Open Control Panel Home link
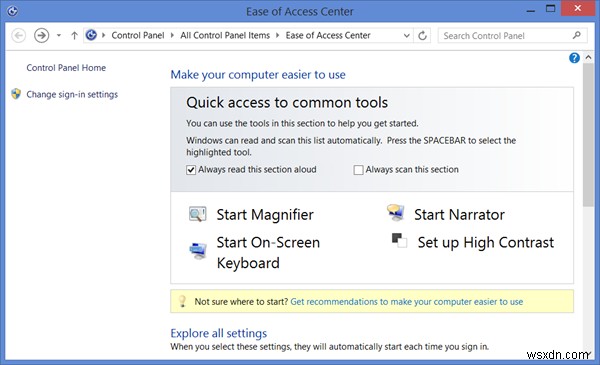The image size is (600, 365). (x=66, y=68)
